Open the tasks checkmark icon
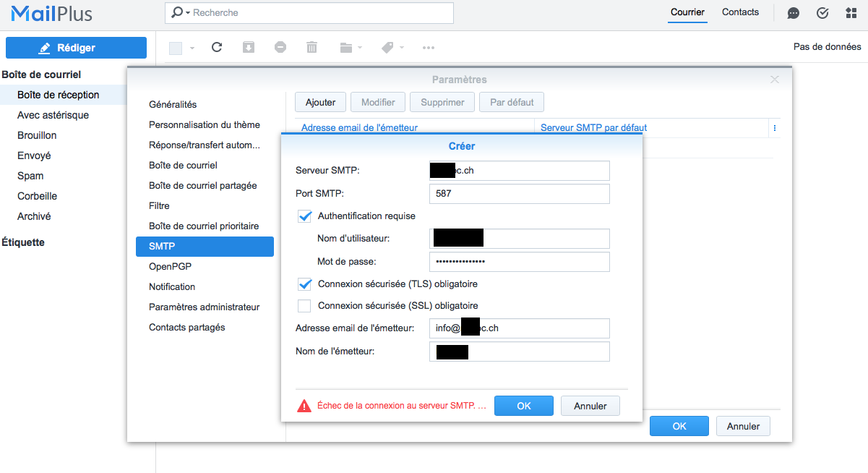Image resolution: width=868 pixels, height=473 pixels. coord(822,13)
